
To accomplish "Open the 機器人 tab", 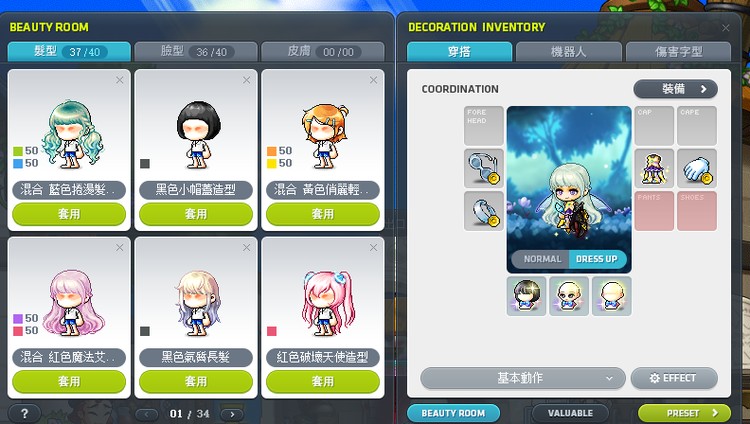I will 569,52.
